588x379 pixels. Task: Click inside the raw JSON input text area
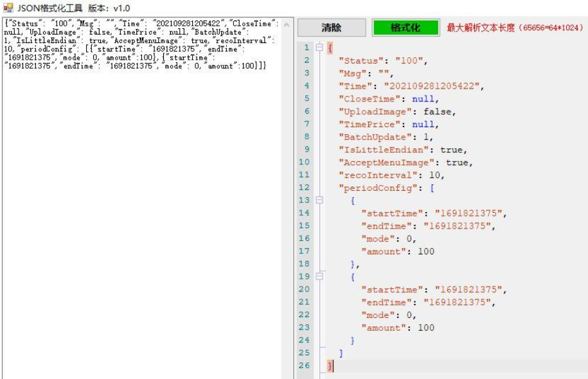[141, 193]
